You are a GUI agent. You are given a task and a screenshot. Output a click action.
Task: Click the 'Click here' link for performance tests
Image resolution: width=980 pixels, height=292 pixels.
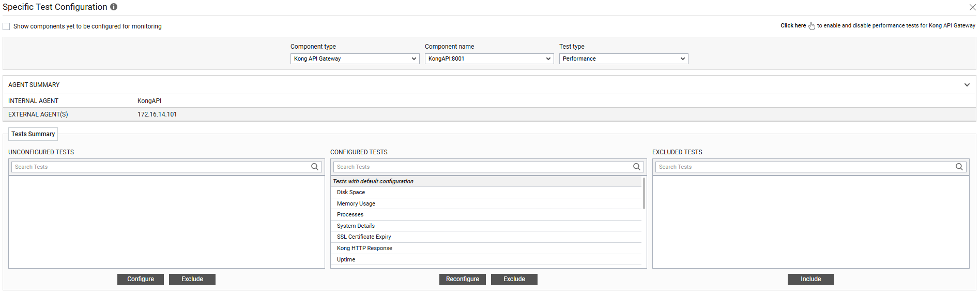click(x=793, y=25)
